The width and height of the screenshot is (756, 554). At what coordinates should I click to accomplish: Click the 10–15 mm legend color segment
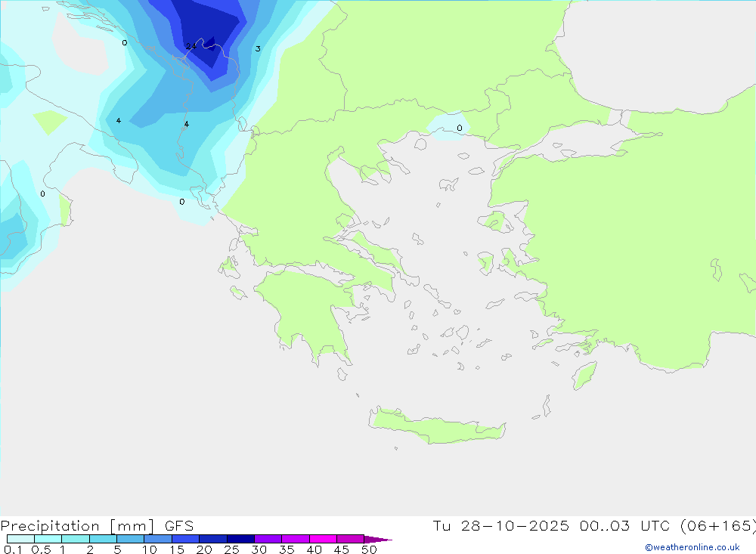point(158,539)
